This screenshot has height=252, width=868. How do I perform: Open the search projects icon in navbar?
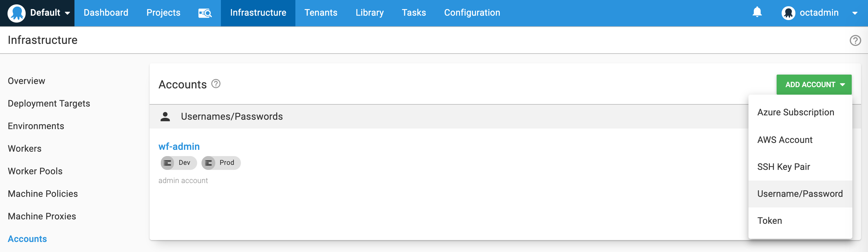(205, 13)
